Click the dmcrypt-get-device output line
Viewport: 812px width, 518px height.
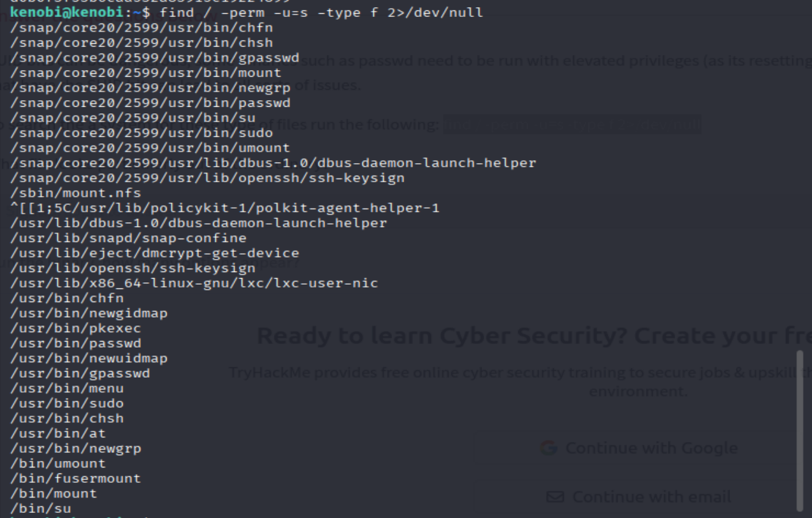pyautogui.click(x=154, y=253)
